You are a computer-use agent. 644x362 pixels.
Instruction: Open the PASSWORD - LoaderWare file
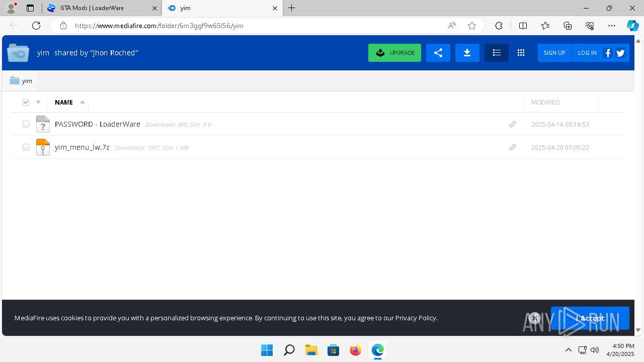pyautogui.click(x=98, y=124)
